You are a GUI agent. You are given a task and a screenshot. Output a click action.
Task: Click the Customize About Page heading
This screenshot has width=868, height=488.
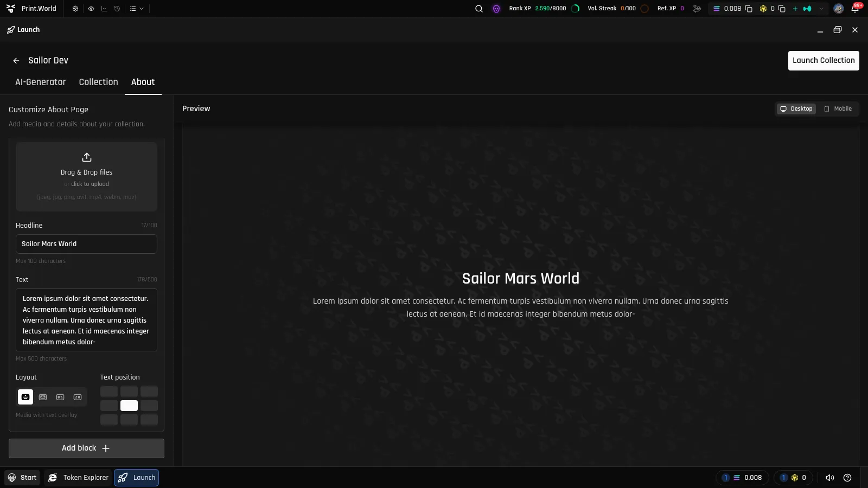[x=48, y=110]
